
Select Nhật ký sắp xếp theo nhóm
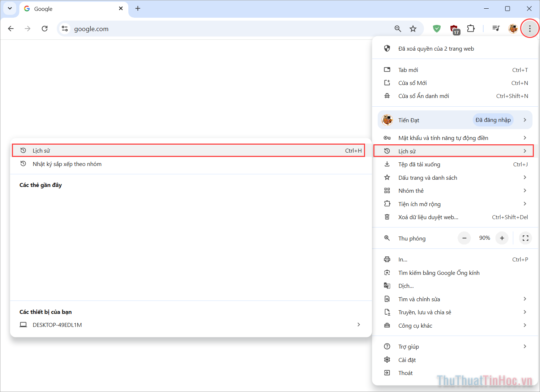coord(67,164)
